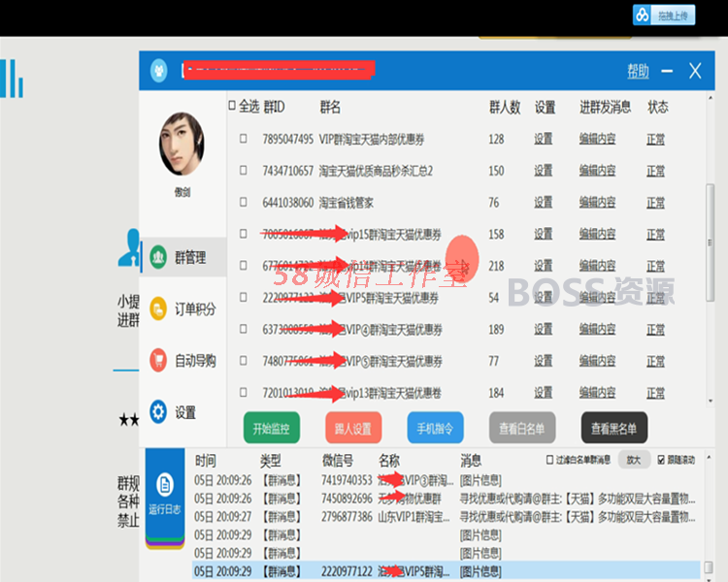Toggle the 跟随滚动 checkbox
This screenshot has width=728, height=582.
(x=661, y=460)
